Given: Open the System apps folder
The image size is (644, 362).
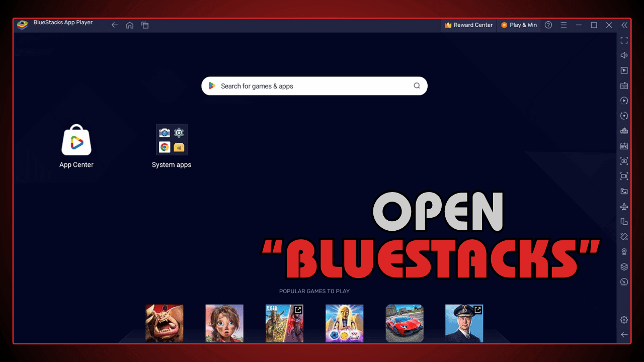Looking at the screenshot, I should coord(172,139).
